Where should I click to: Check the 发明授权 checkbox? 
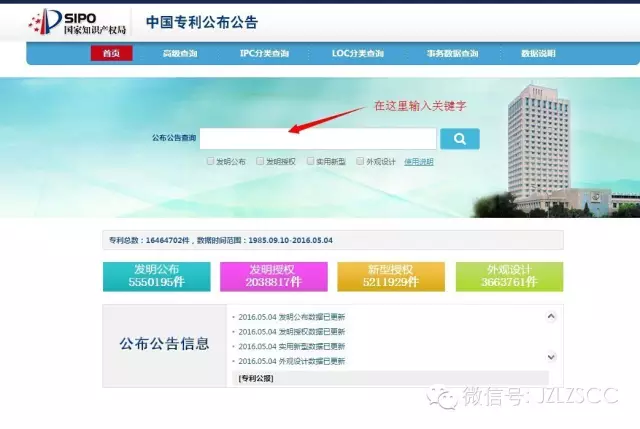point(260,160)
